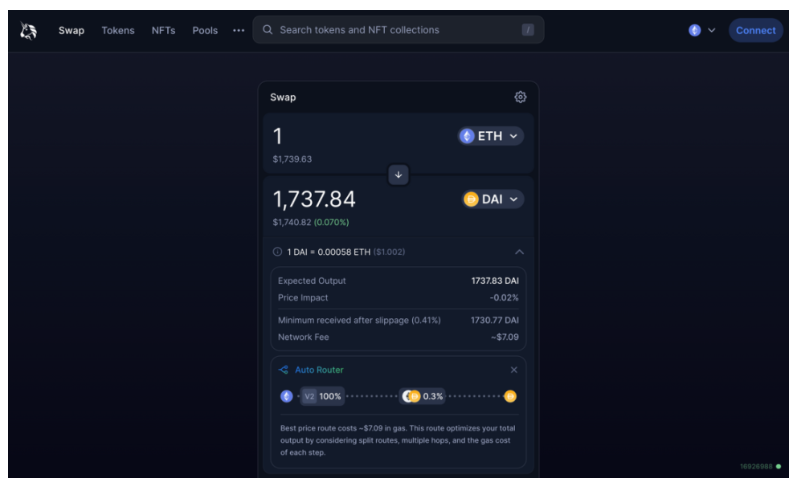Click the ETH icon at route start
Image resolution: width=795 pixels, height=481 pixels.
(x=286, y=396)
